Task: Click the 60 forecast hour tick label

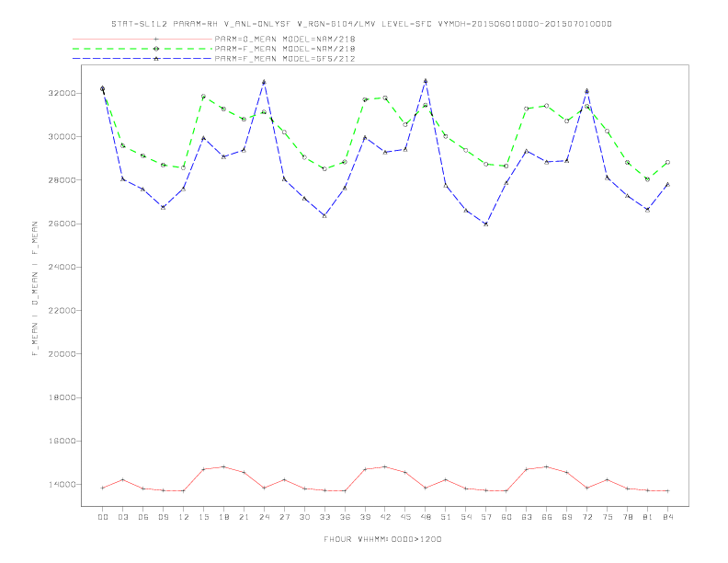Action: click(506, 517)
